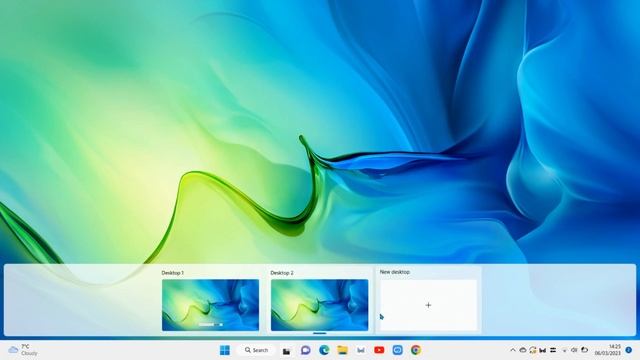Open the notification badge beside clock
The image size is (640, 360).
629,350
